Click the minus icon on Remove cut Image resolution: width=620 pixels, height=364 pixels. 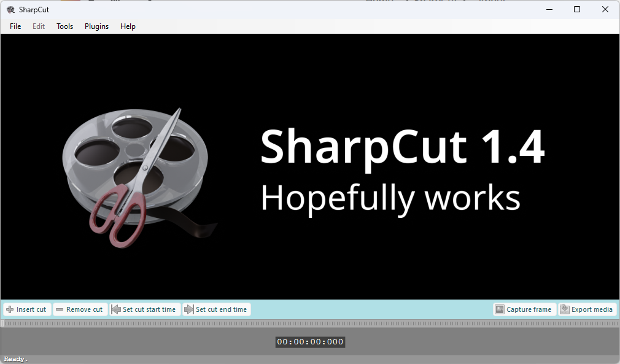click(x=58, y=309)
